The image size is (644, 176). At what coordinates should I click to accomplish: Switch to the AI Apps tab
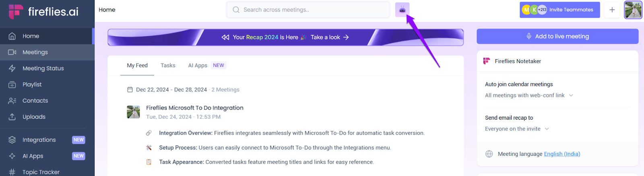coord(198,65)
